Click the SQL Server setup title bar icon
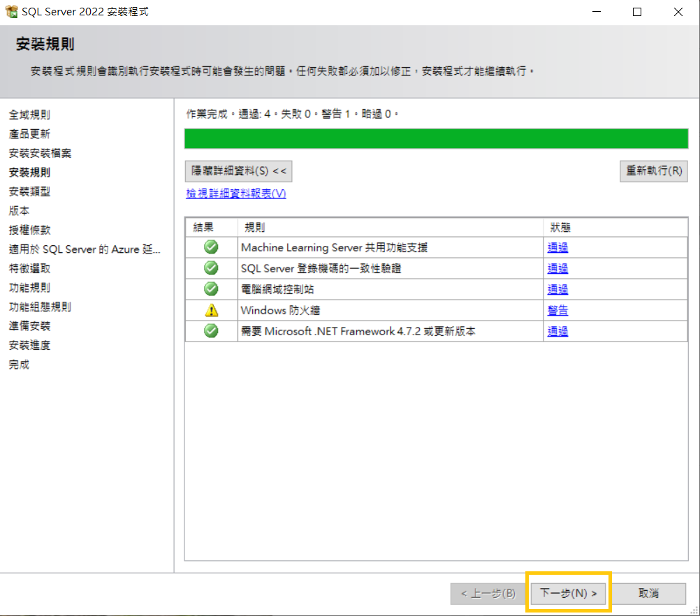700x616 pixels. [11, 11]
